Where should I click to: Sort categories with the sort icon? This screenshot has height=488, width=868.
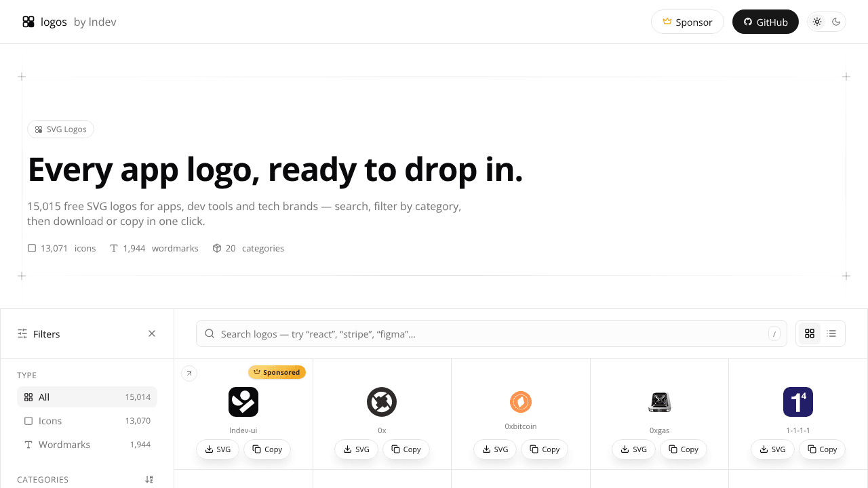point(149,479)
